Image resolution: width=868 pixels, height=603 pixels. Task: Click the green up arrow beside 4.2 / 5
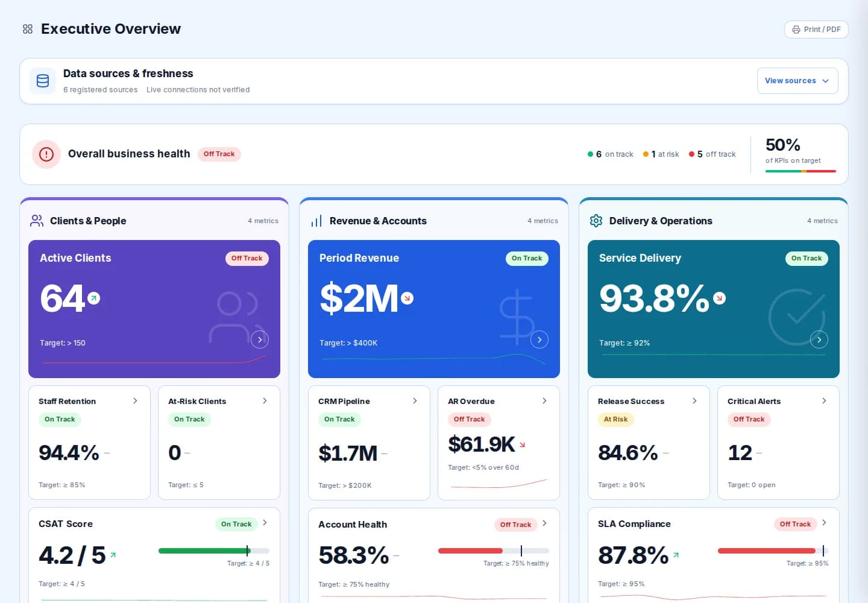[113, 555]
